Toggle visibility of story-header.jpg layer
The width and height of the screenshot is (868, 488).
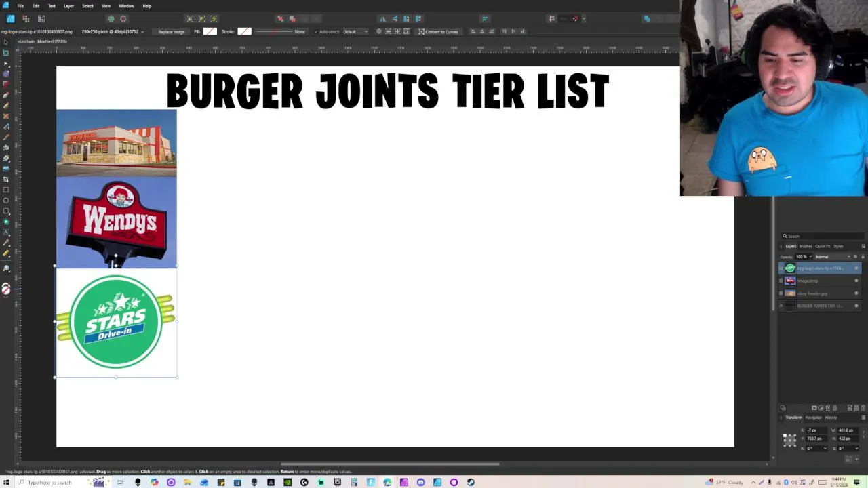pyautogui.click(x=856, y=293)
